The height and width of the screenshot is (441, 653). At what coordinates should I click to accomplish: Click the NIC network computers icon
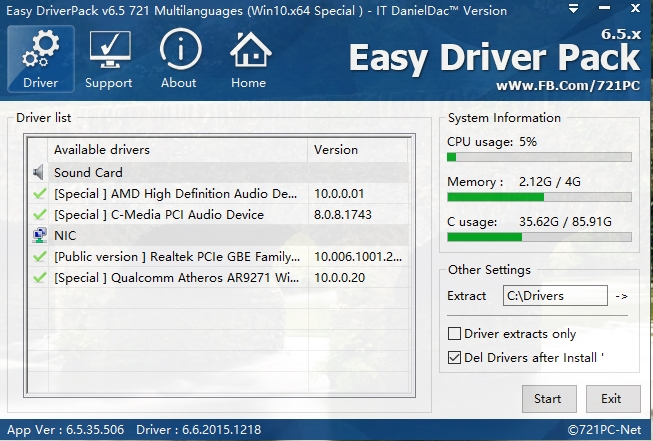[40, 235]
